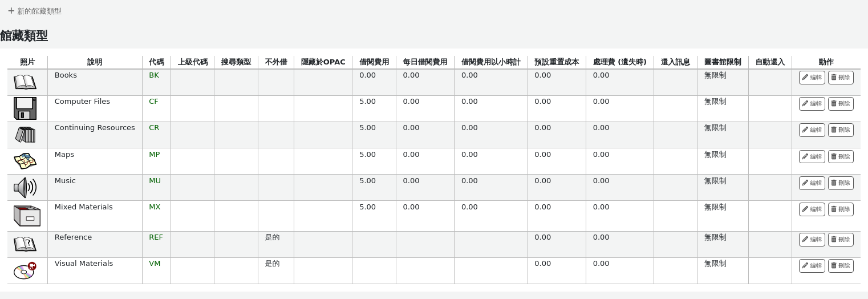868x299 pixels.
Task: Click the 搜尋類型 column header
Action: coord(236,62)
